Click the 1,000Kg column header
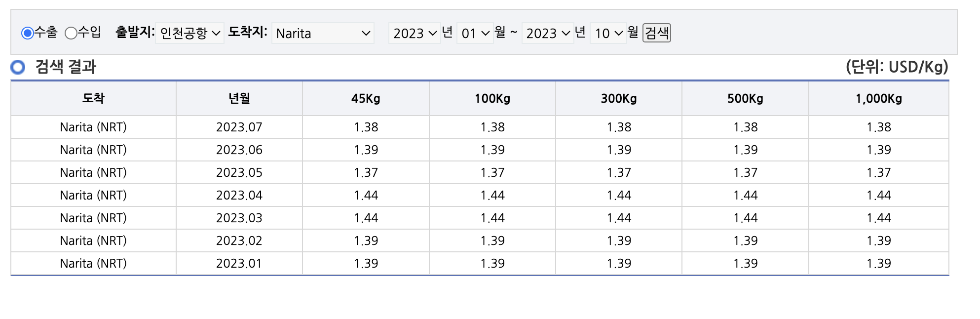Image resolution: width=980 pixels, height=319 pixels. coord(879,98)
